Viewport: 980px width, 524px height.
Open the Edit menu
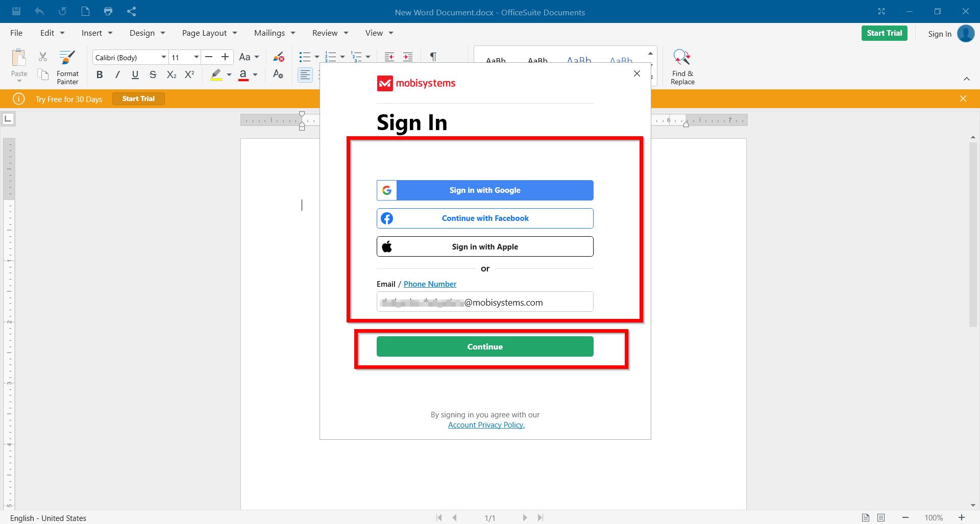(52, 33)
